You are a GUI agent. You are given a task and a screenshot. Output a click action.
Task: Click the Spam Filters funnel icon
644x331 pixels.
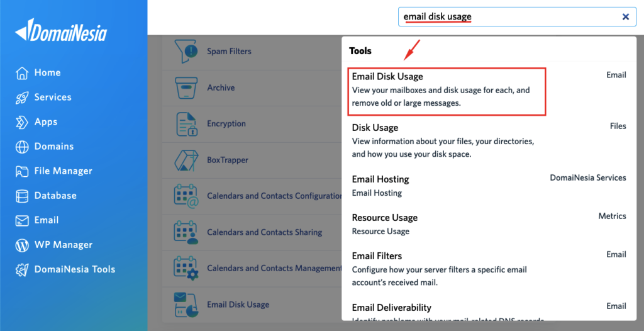186,52
